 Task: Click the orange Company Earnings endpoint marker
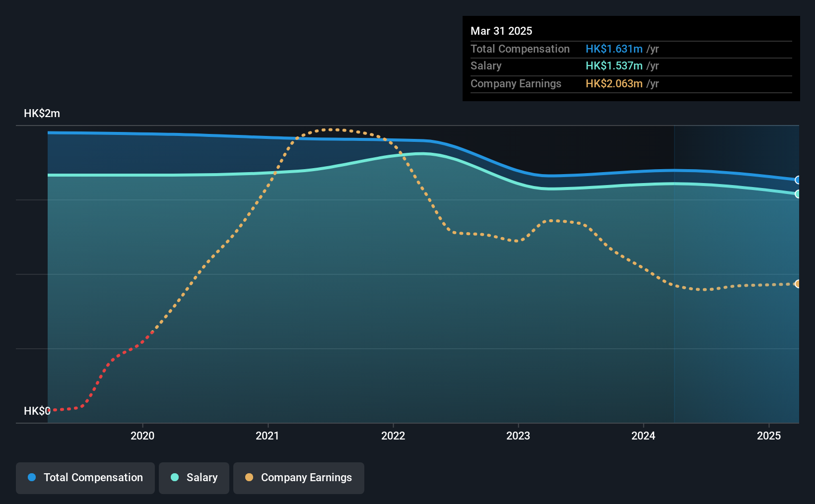(798, 284)
